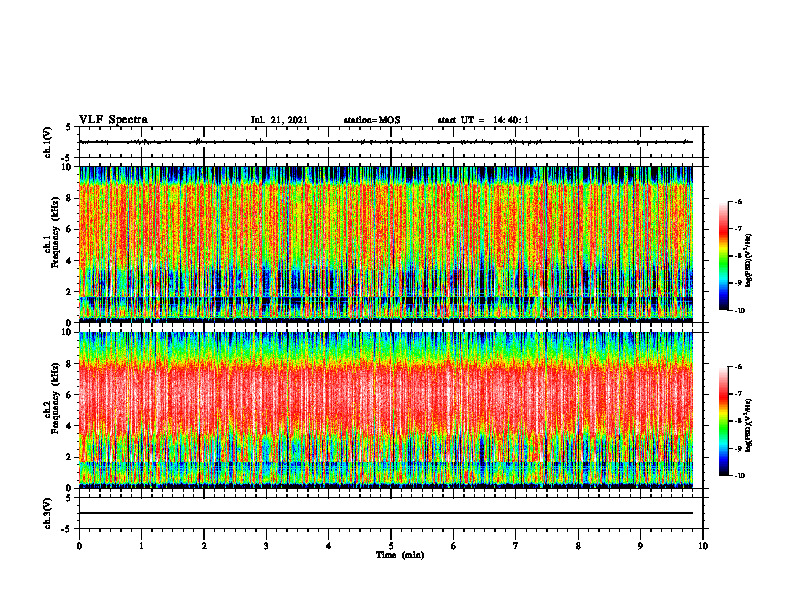This screenshot has height=612, width=792.
Task: Click the ch.2 spectrogram "2" kHz tick label
Action: (x=70, y=457)
